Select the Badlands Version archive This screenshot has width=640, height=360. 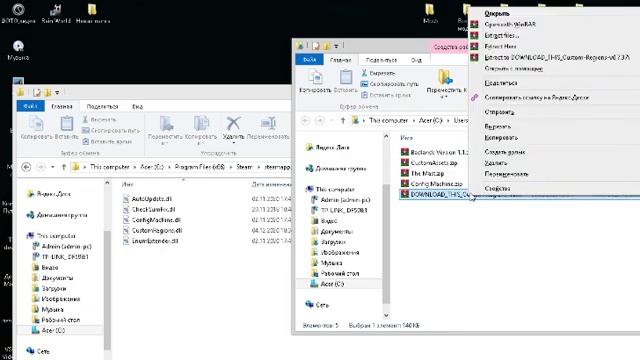[434, 152]
